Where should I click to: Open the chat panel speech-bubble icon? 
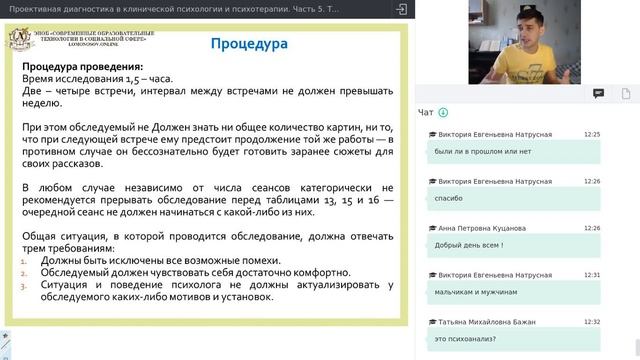coord(598,93)
